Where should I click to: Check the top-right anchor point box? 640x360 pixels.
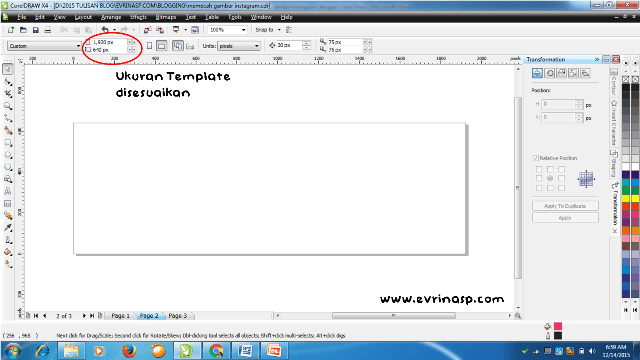pos(562,169)
